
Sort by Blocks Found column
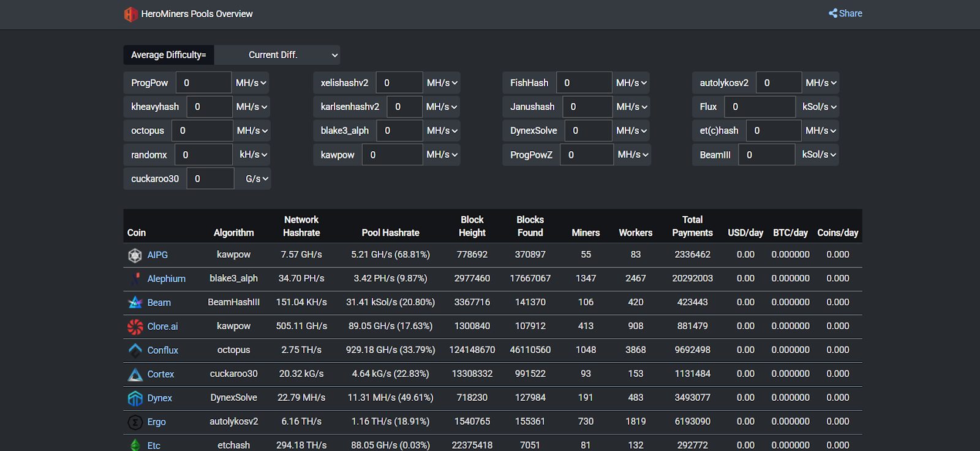(x=530, y=226)
